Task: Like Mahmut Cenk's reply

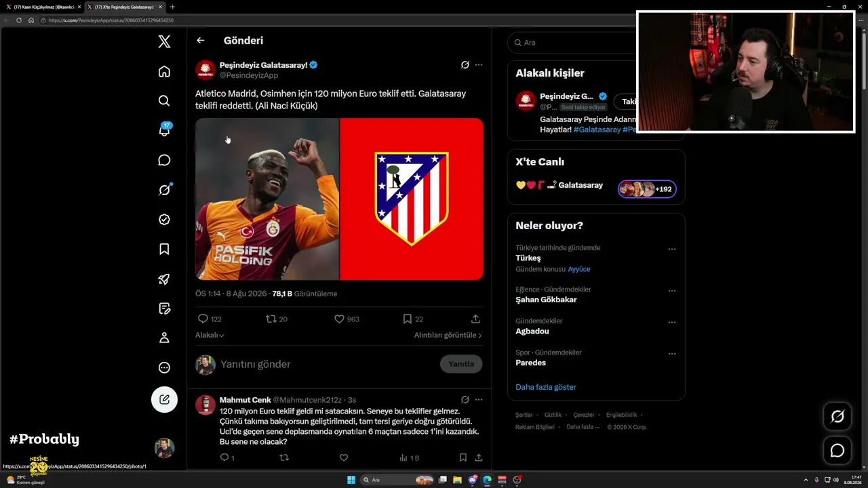Action: [344, 457]
